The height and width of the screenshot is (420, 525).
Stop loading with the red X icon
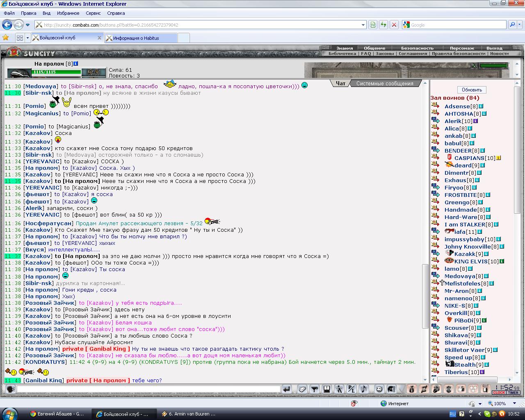pyautogui.click(x=394, y=25)
